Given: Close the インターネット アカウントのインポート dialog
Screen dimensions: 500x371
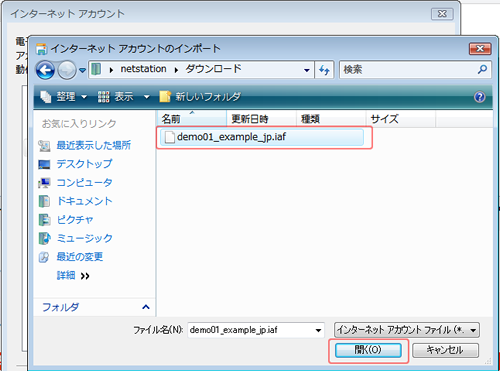Looking at the screenshot, I should [480, 49].
